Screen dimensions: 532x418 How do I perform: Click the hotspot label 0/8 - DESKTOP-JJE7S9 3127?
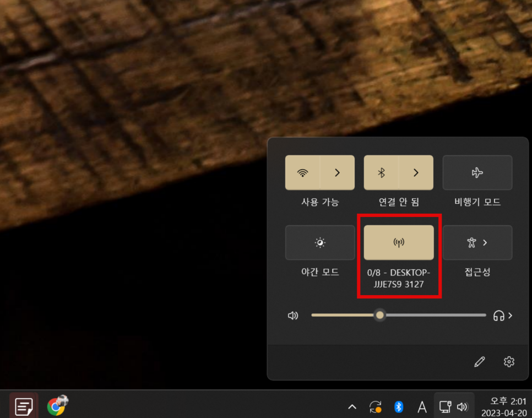[399, 278]
